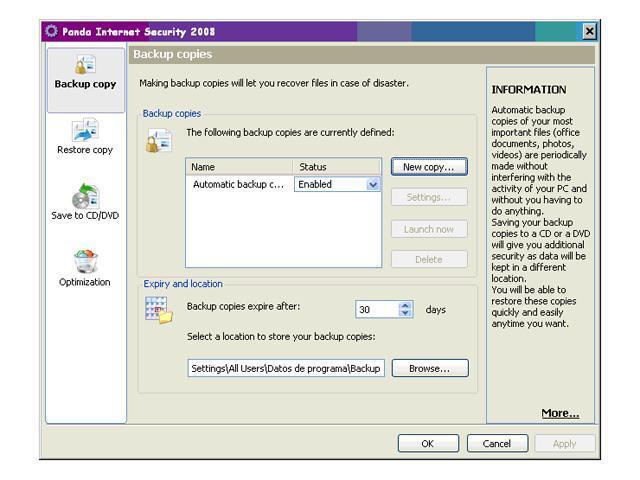Click the Save to CD/DVD label
Screen dimensions: 640x480
pyautogui.click(x=85, y=216)
